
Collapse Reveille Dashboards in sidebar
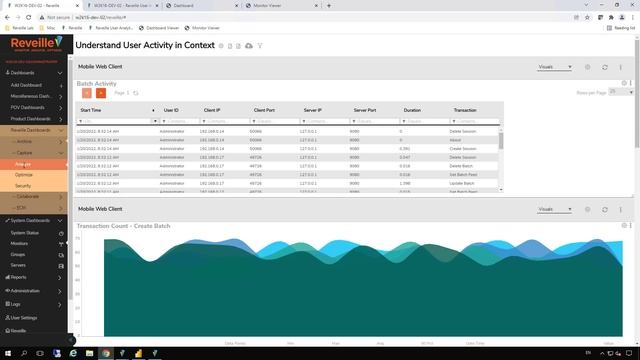coord(60,130)
